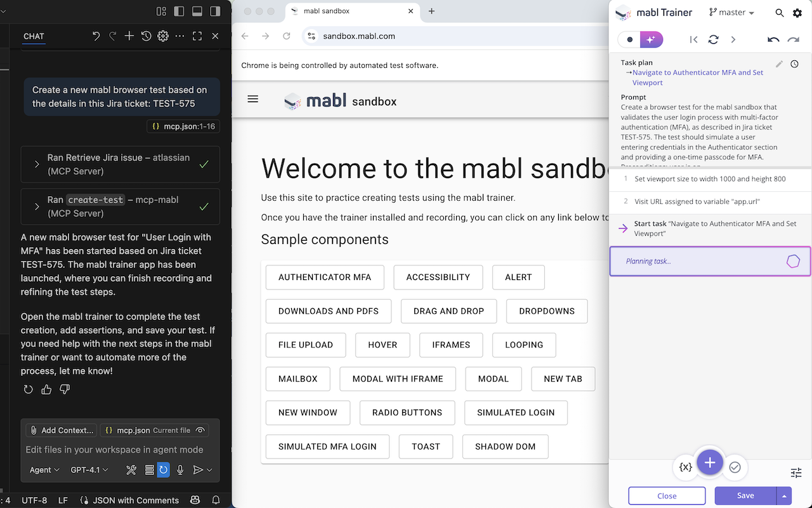The height and width of the screenshot is (508, 812).
Task: Open mabl Trainer settings gear
Action: [x=797, y=13]
